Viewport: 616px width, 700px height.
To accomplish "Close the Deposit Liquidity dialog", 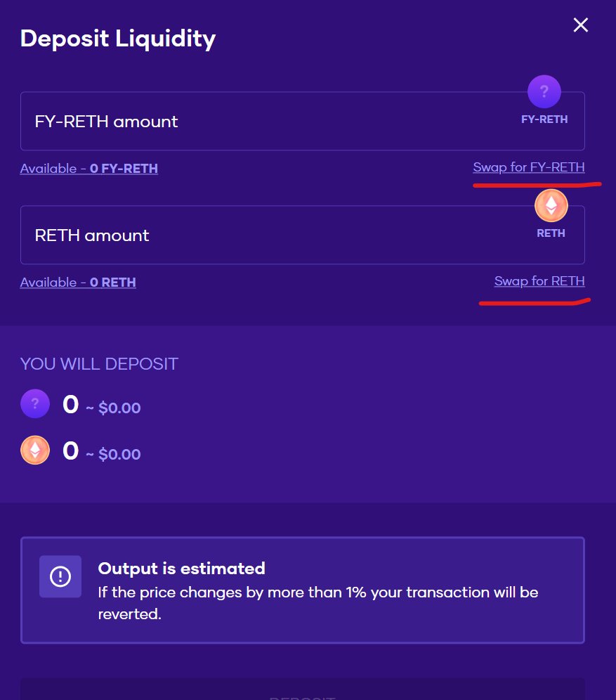I will 580,25.
